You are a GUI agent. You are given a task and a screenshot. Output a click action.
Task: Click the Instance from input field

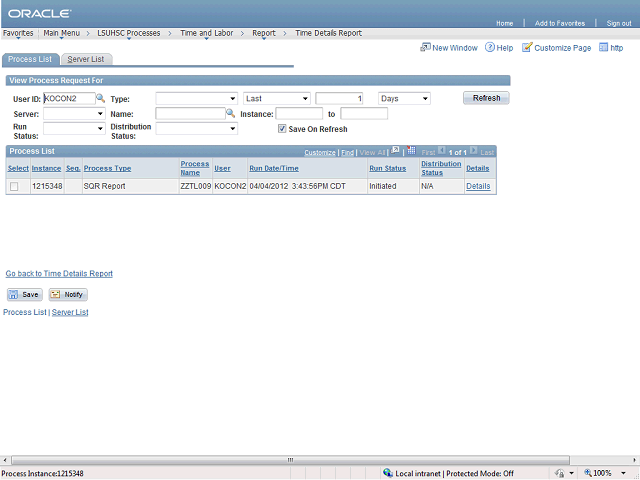click(x=299, y=114)
